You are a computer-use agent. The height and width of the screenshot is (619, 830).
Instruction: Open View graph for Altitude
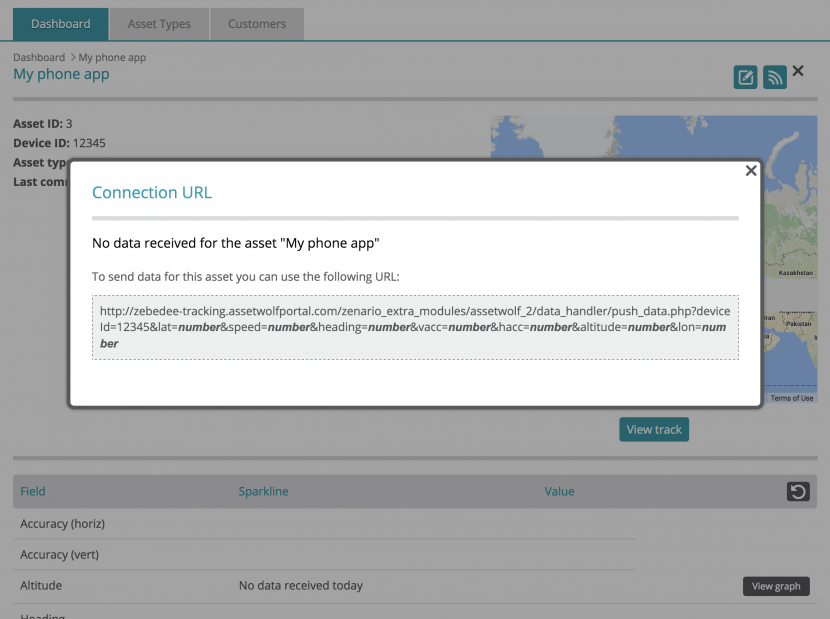click(776, 586)
